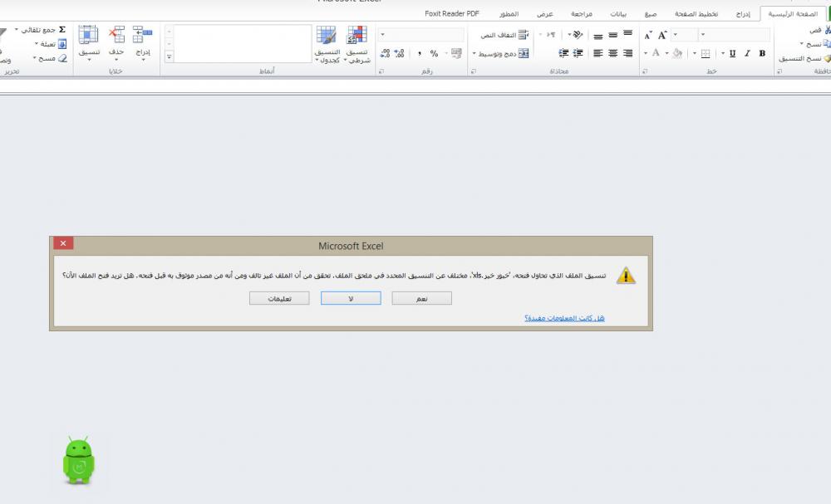Toggle Align Text Right
Screen dimensions: 831x504
627,53
